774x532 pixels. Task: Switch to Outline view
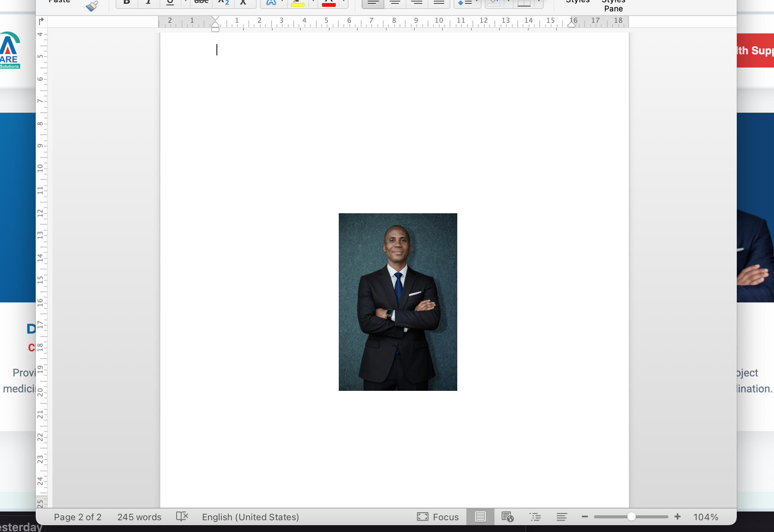[x=535, y=517]
